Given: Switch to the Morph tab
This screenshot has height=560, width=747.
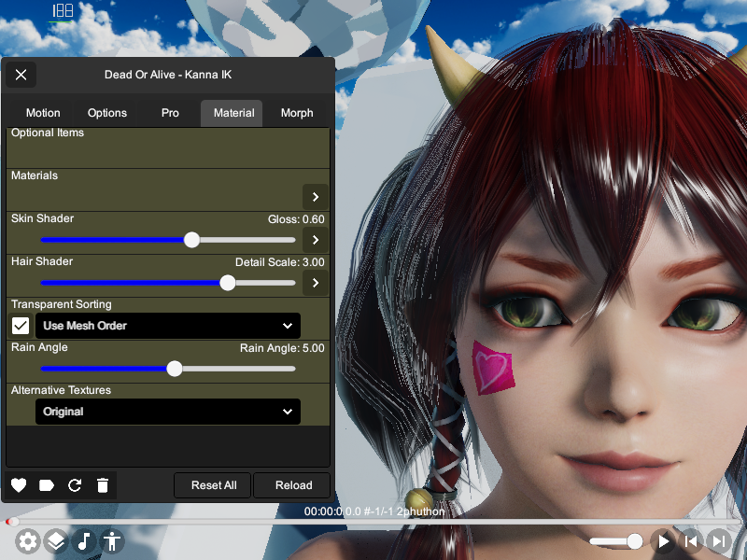Looking at the screenshot, I should click(x=297, y=113).
